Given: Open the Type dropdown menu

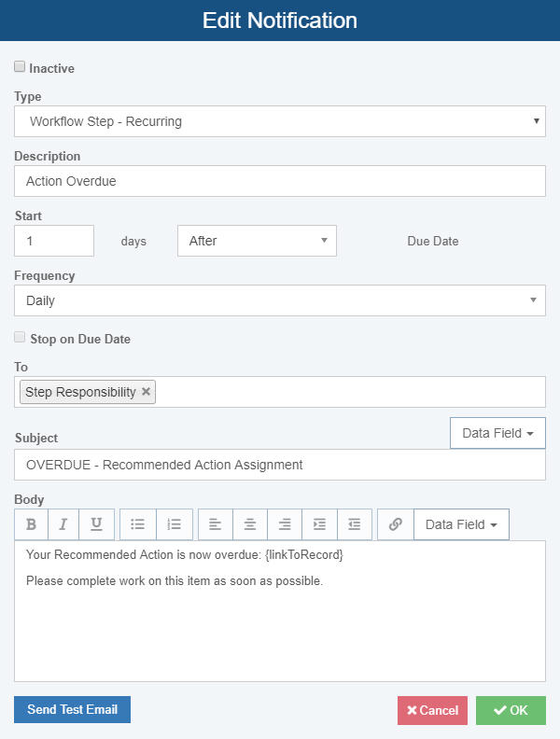Looking at the screenshot, I should 280,121.
